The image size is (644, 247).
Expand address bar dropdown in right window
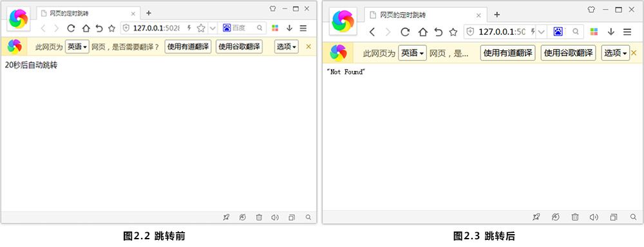[542, 32]
